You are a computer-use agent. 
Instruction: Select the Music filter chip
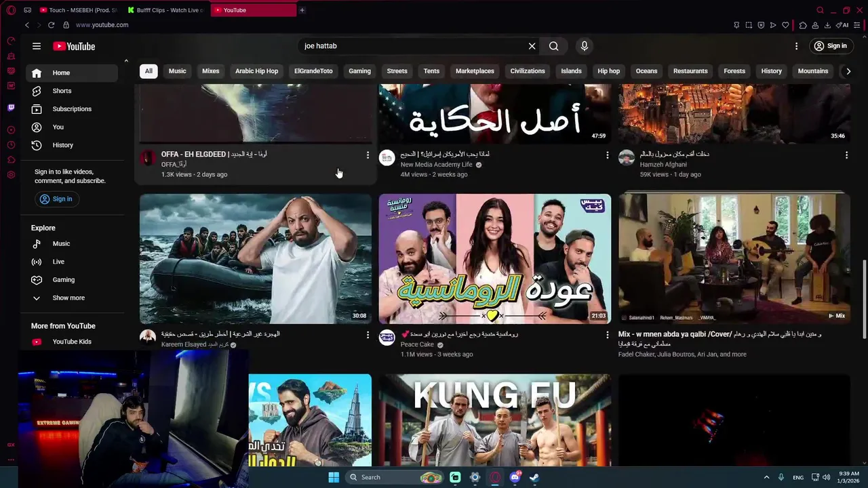(x=177, y=71)
